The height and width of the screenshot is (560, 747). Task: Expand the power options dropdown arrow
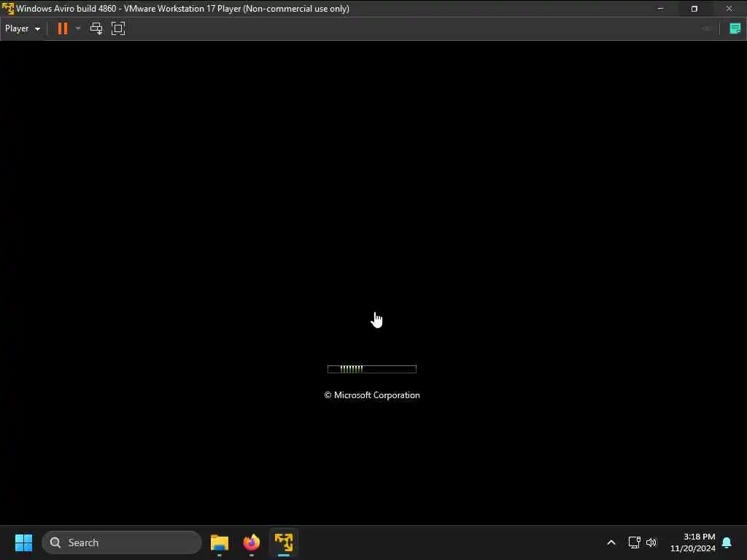click(78, 28)
